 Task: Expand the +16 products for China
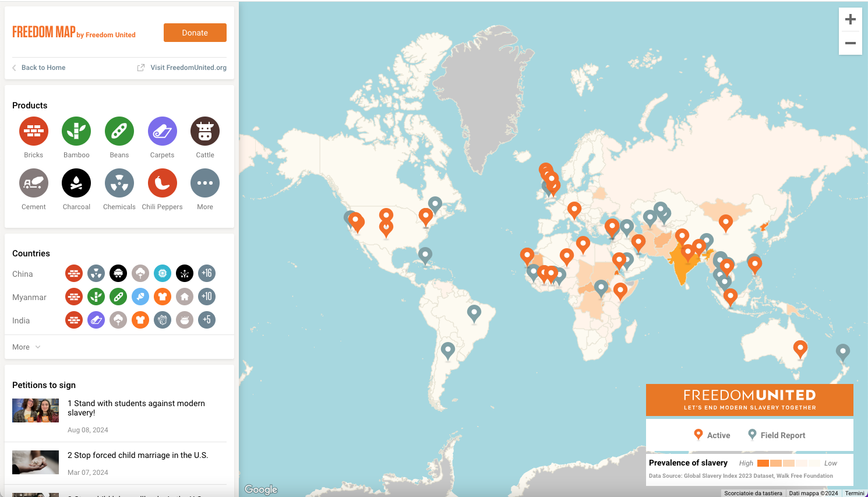(x=207, y=273)
